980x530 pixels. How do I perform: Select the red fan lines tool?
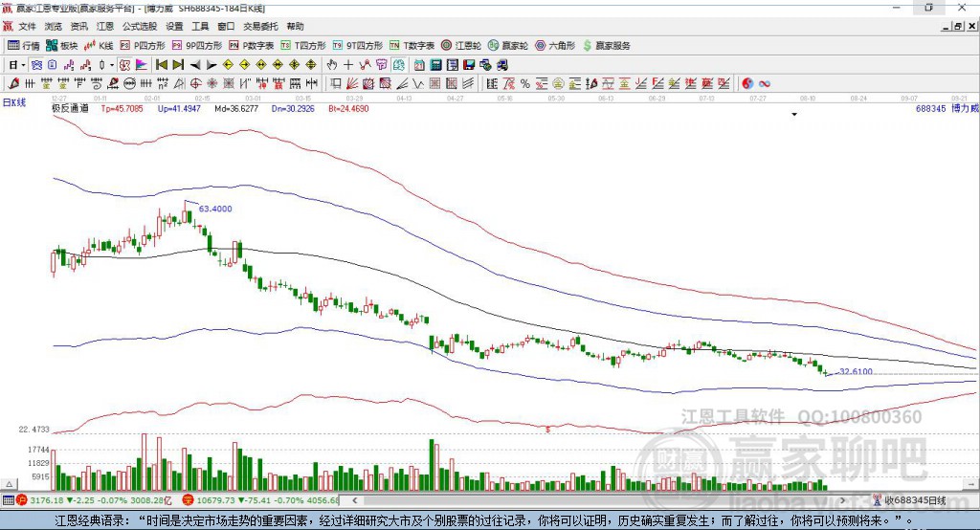(352, 84)
